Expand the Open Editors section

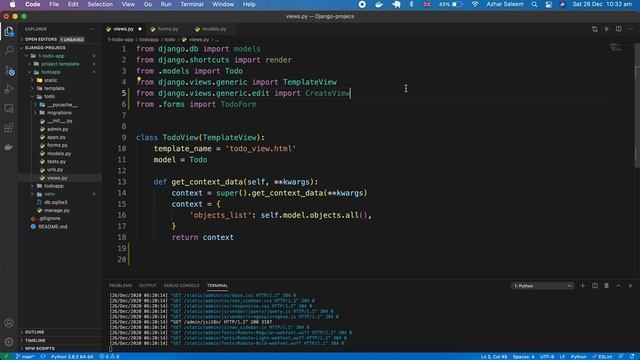coord(60,39)
